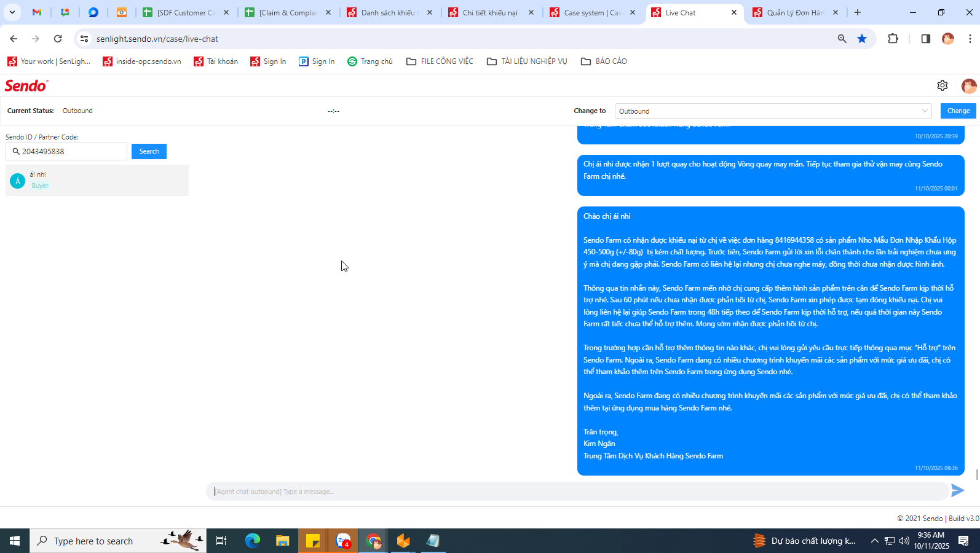Open the tab search dropdown chevron
Viewport: 980px width, 553px height.
coord(12,12)
